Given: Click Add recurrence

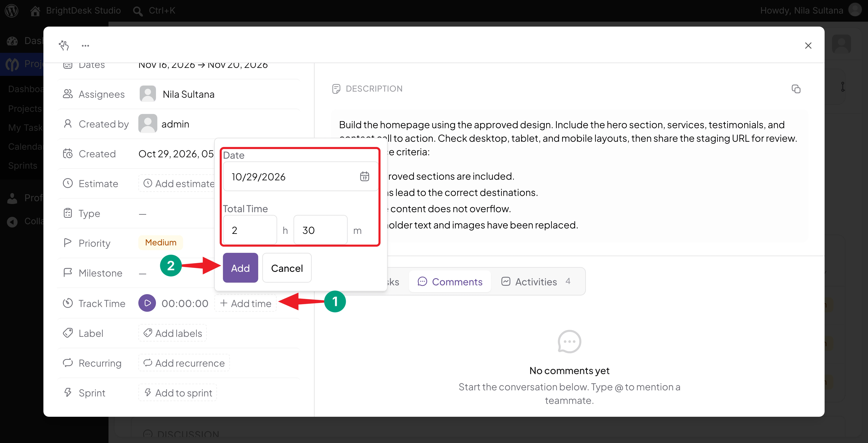Looking at the screenshot, I should [184, 363].
